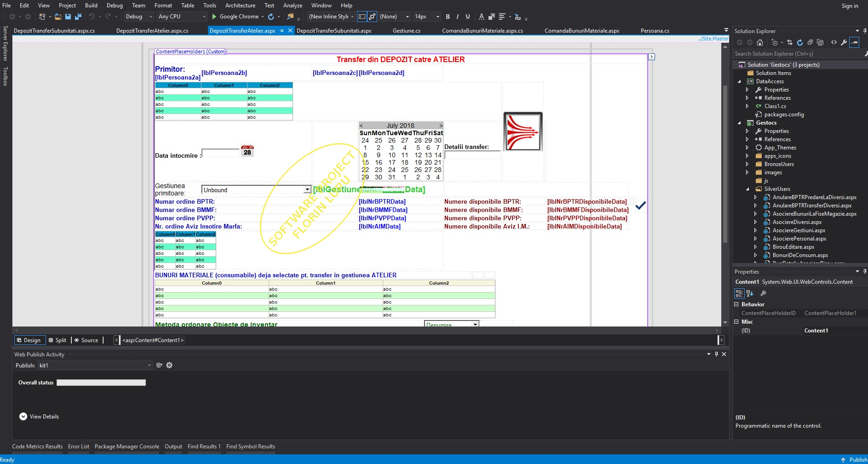The image size is (868, 464).
Task: Open the Error List tab
Action: pos(79,447)
